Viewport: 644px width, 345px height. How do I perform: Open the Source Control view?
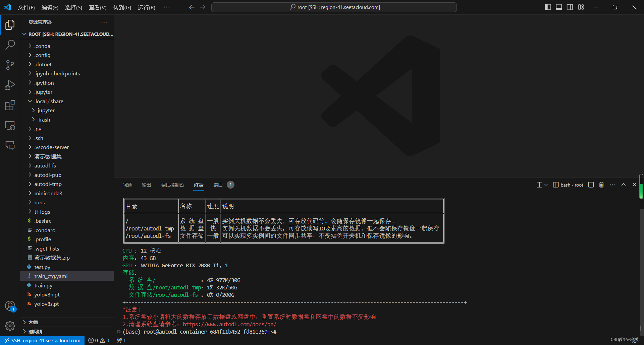click(x=10, y=65)
